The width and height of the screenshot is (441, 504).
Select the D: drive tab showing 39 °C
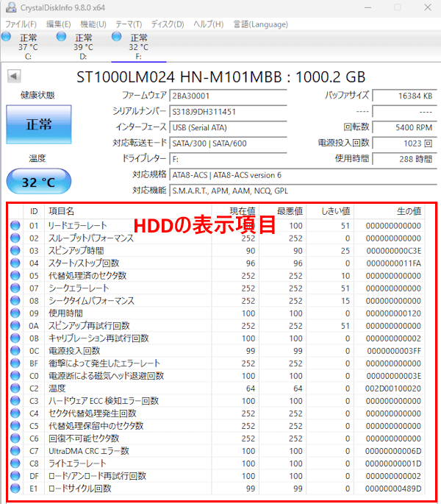pos(84,46)
